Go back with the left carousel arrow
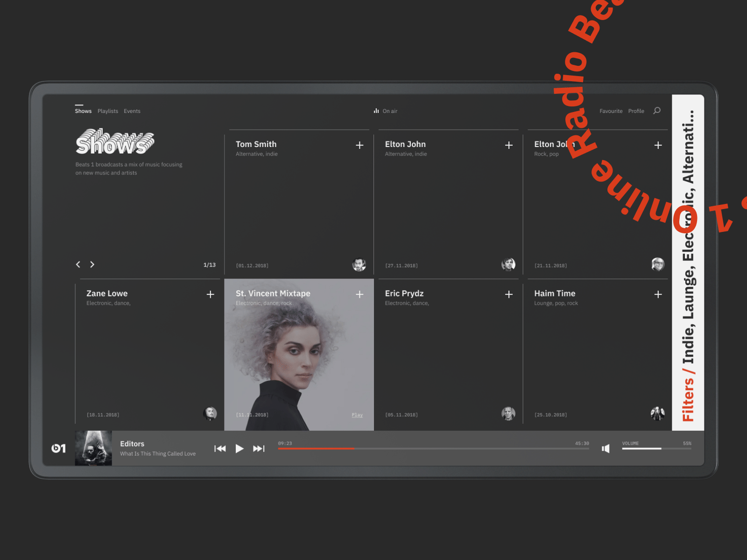747x560 pixels. (x=78, y=264)
